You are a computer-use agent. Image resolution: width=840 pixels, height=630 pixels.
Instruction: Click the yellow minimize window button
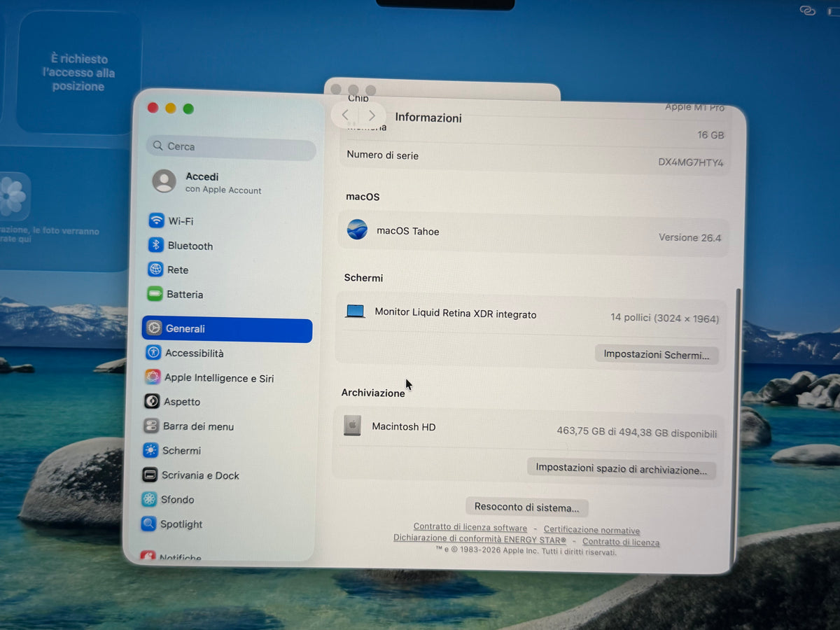(171, 108)
